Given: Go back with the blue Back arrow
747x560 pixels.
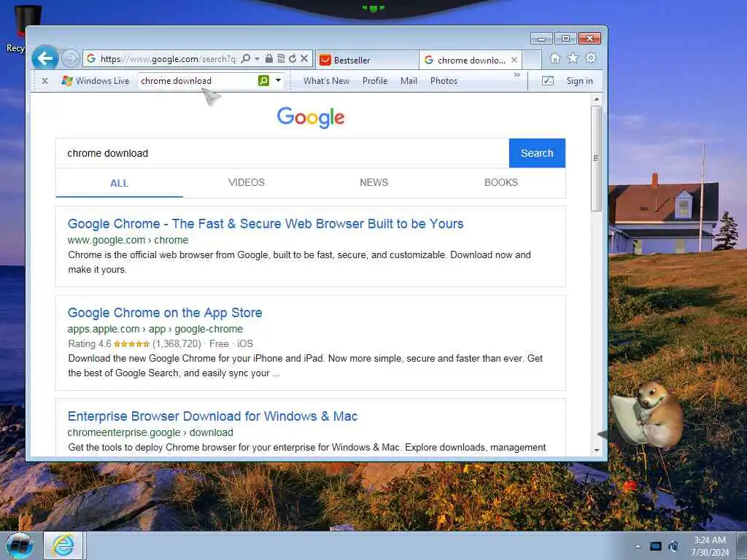Looking at the screenshot, I should pos(45,58).
